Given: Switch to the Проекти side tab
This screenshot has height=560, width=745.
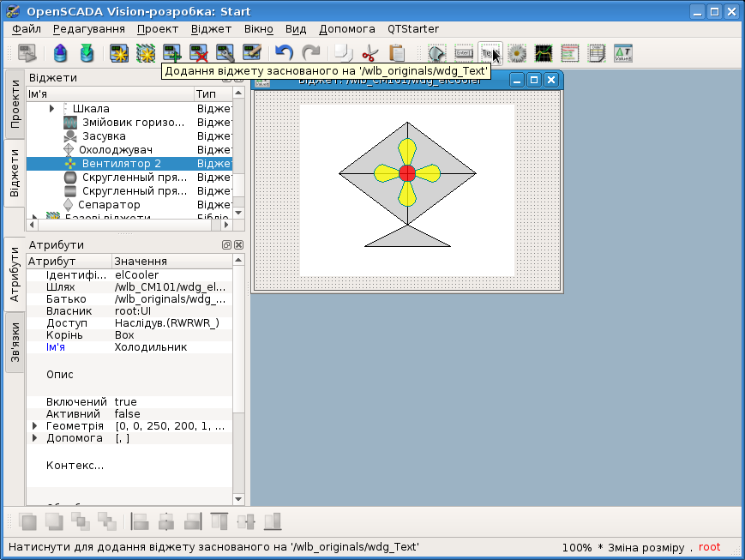Looking at the screenshot, I should click(x=15, y=105).
